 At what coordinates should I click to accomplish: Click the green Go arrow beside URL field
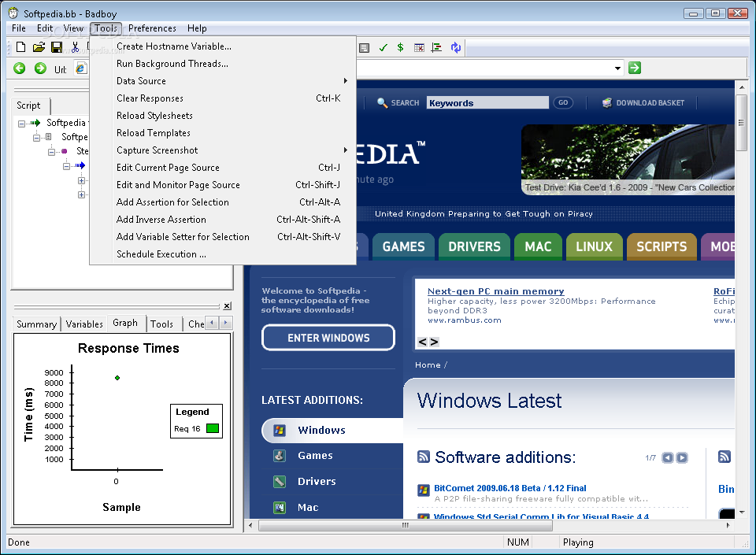coord(635,68)
